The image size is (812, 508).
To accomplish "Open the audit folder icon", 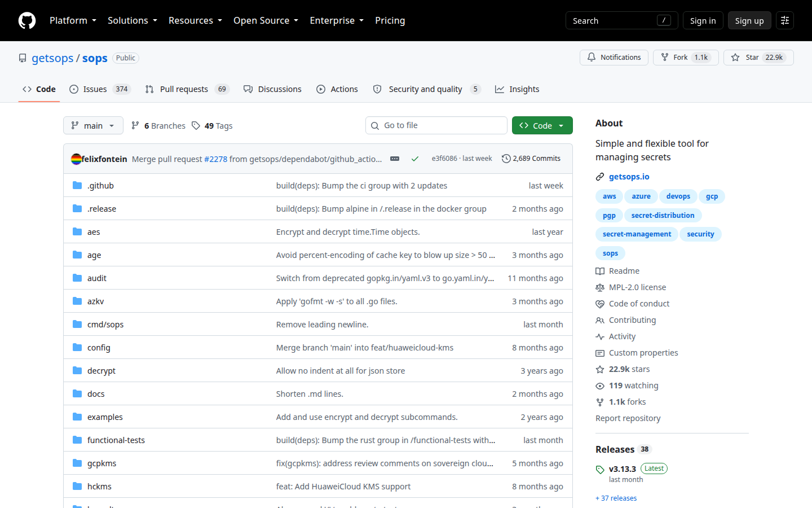I will tap(77, 278).
